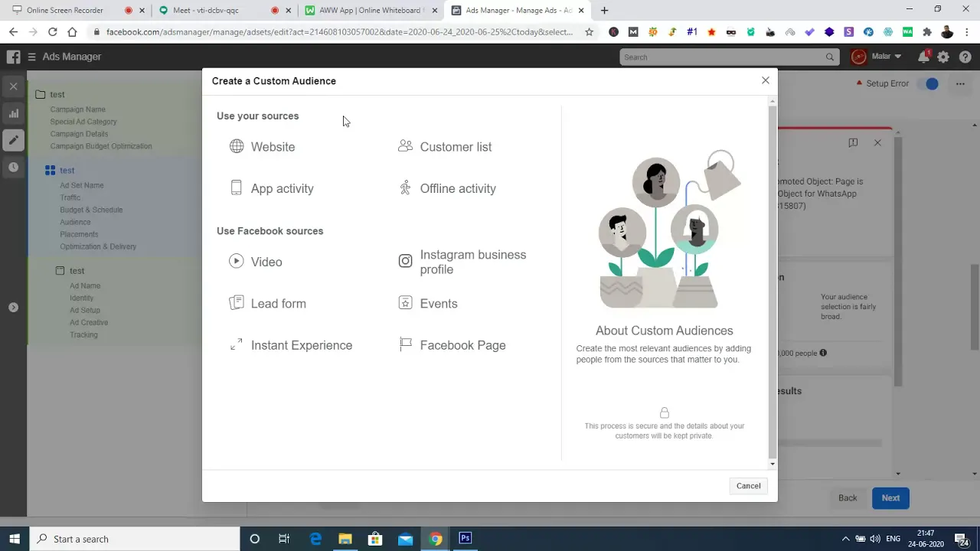
Task: Close the right side error panel
Action: (x=877, y=142)
